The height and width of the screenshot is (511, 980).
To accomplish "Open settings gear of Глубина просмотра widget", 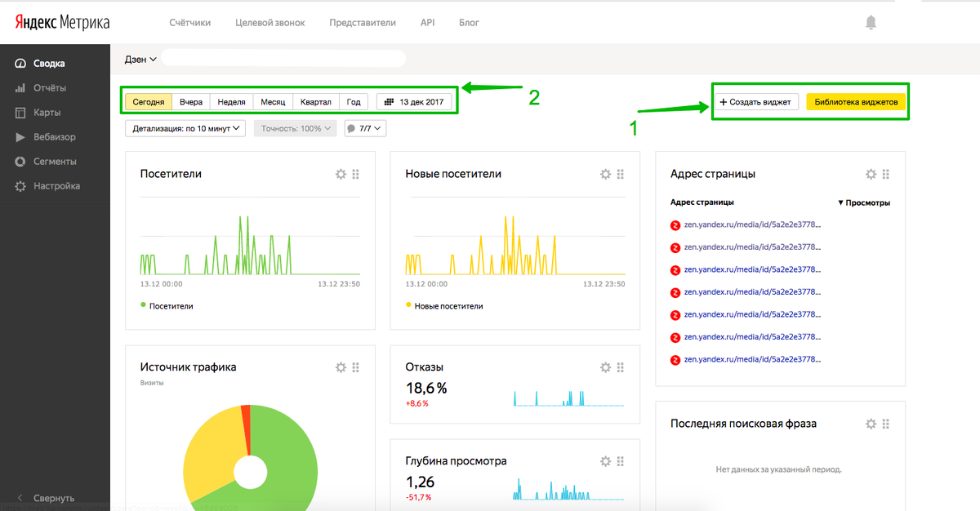I will [x=606, y=461].
